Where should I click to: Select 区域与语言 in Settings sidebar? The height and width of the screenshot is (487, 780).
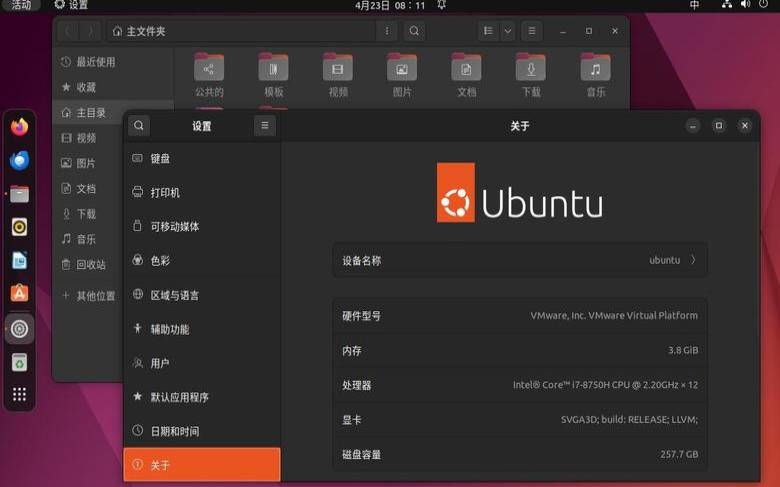click(201, 295)
